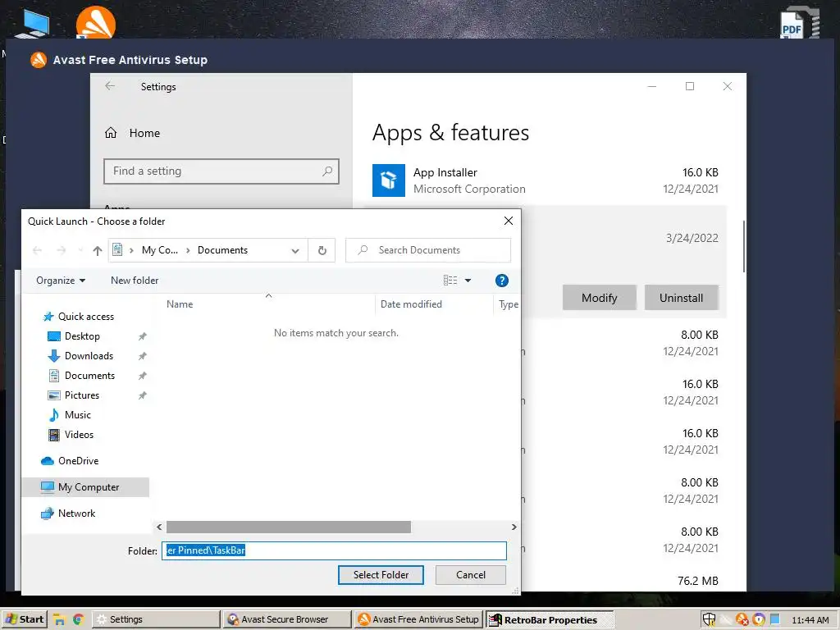Cancel the folder dialog
The width and height of the screenshot is (840, 630).
click(470, 575)
